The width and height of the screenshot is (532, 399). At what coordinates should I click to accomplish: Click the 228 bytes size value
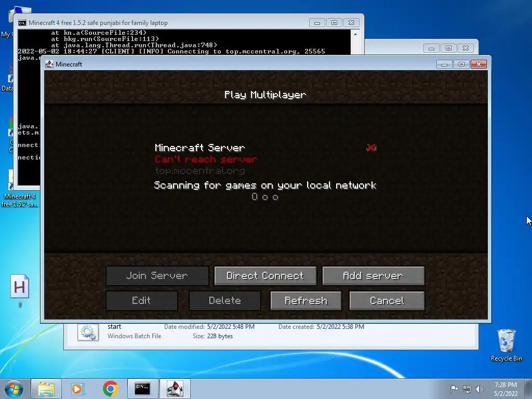pos(220,336)
